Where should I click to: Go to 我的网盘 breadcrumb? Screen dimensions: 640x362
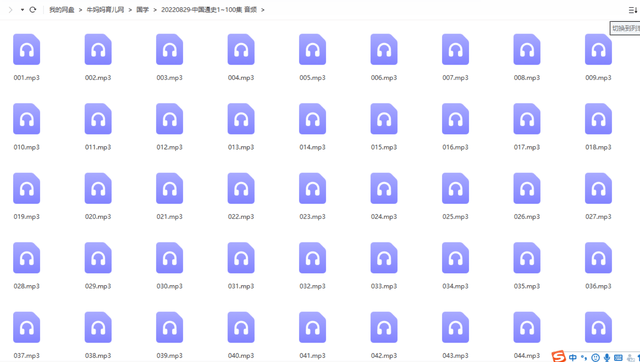62,10
